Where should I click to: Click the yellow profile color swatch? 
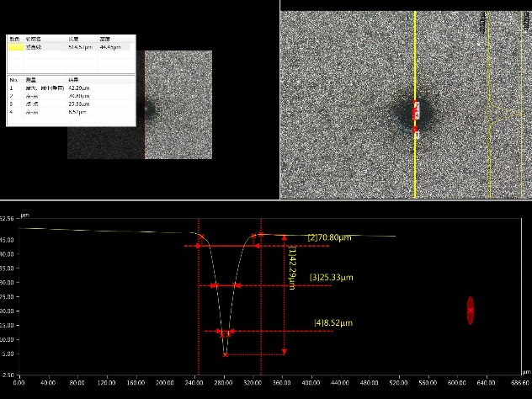tap(16, 47)
